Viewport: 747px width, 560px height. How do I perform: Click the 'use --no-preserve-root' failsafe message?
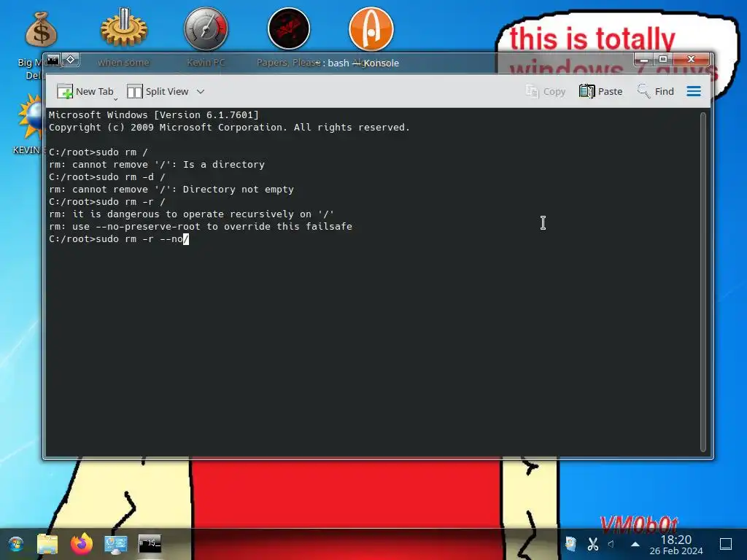[201, 227]
